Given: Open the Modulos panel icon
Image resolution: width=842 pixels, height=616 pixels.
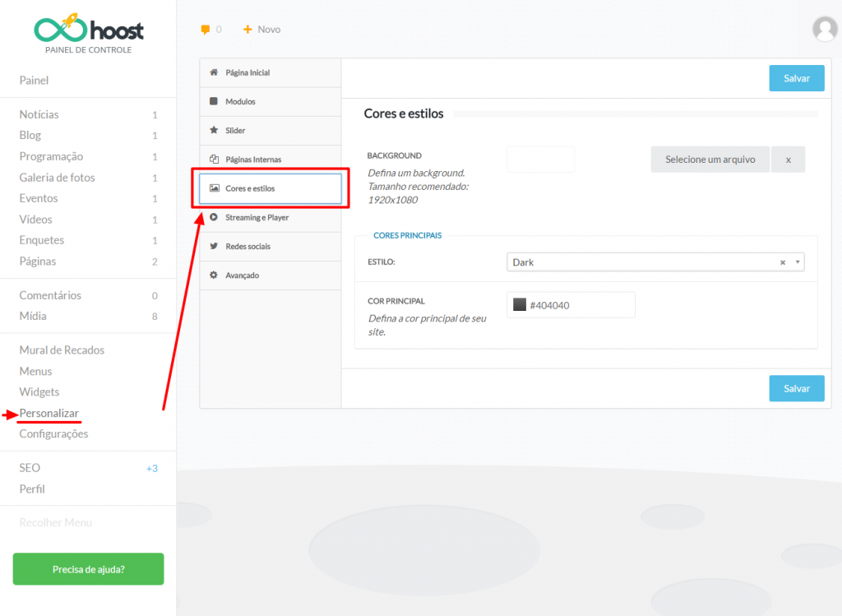Looking at the screenshot, I should pos(214,101).
